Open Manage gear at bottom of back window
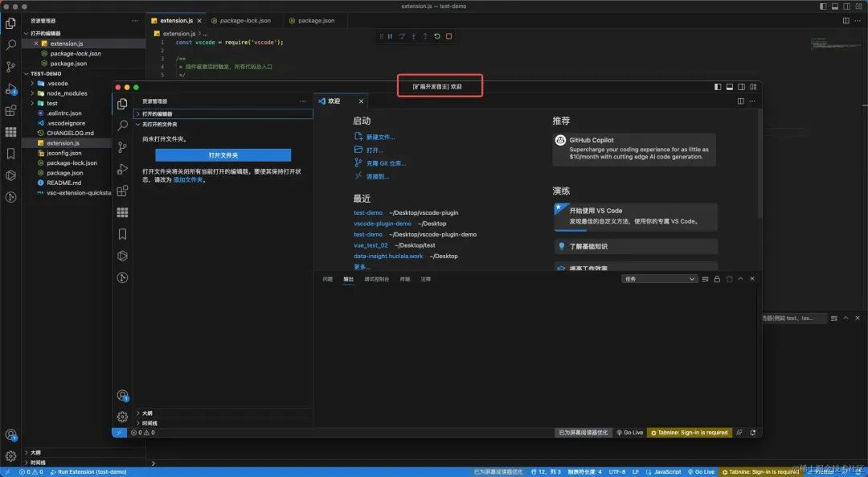Image resolution: width=868 pixels, height=477 pixels. click(x=10, y=457)
